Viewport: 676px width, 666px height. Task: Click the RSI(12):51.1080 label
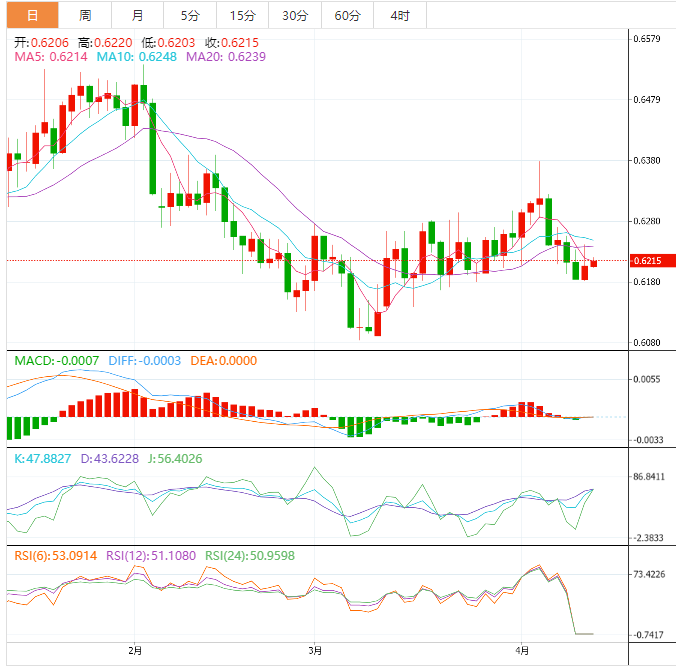(x=151, y=556)
